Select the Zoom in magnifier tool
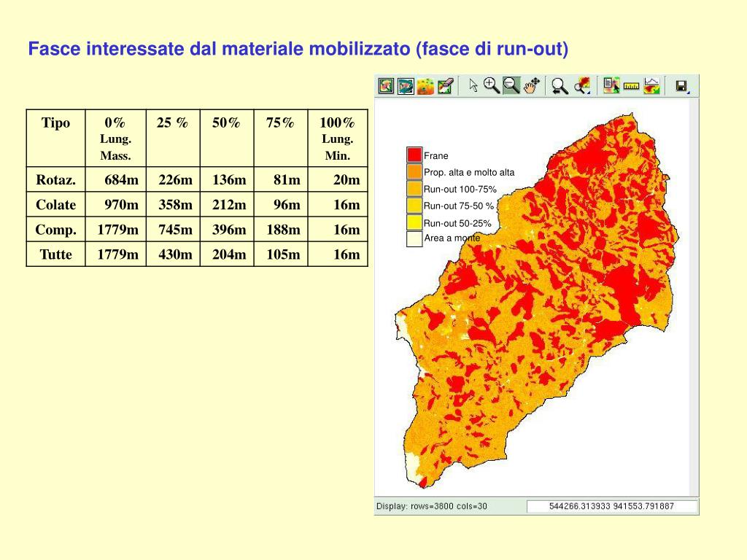 click(491, 86)
